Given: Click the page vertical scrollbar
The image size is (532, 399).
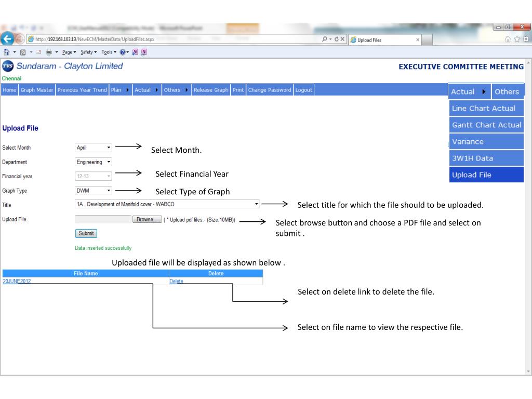Looking at the screenshot, I should 528,217.
